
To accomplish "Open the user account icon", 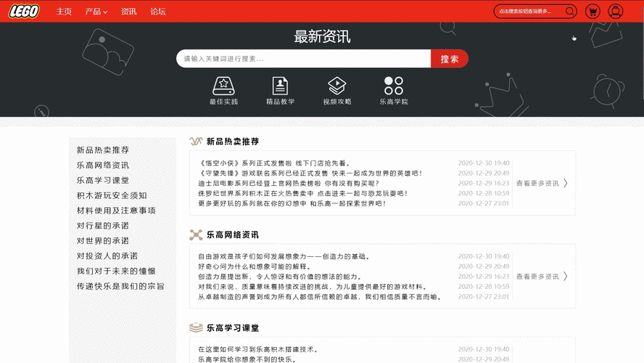I will pyautogui.click(x=615, y=12).
